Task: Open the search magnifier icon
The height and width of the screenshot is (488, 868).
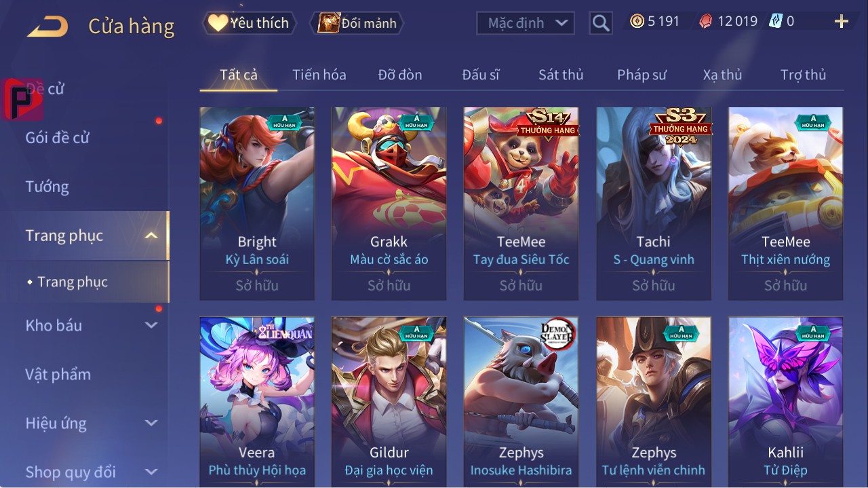Action: click(601, 23)
